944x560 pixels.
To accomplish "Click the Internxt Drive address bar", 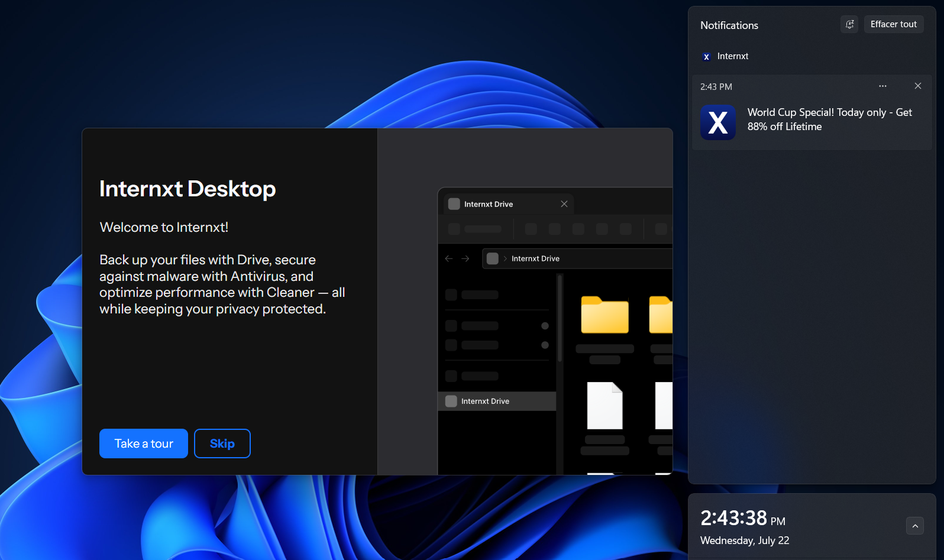I will pyautogui.click(x=577, y=258).
